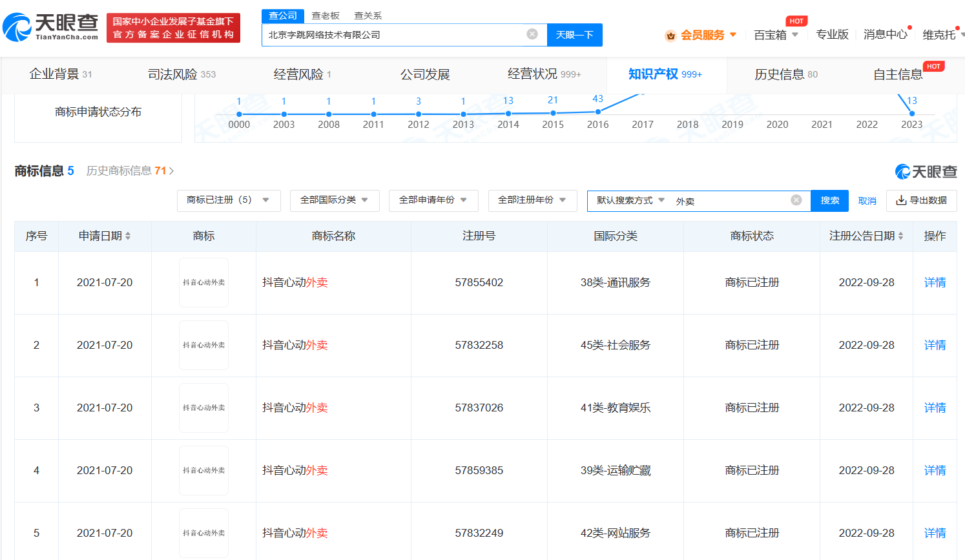
Task: Click the export icon on 导出数据
Action: (x=901, y=200)
